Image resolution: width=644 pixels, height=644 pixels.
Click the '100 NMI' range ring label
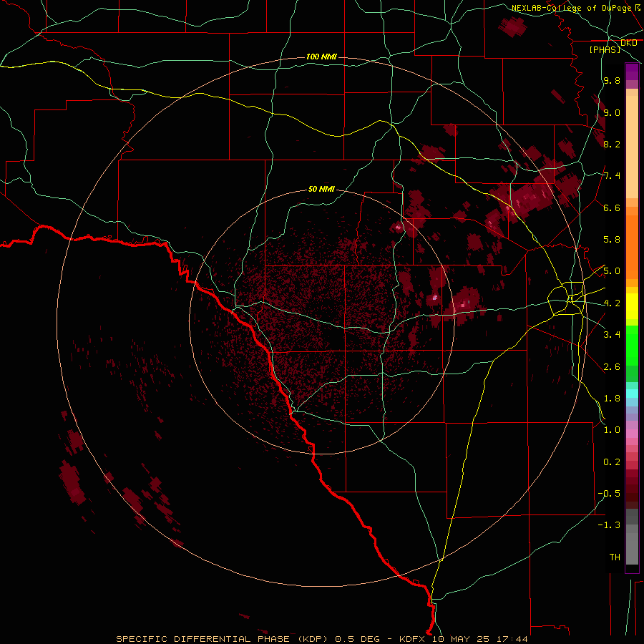point(321,57)
